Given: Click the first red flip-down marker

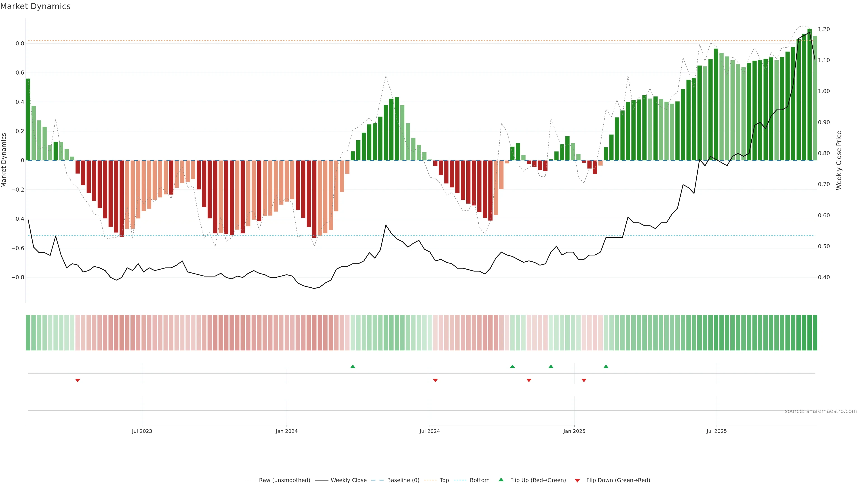Looking at the screenshot, I should [78, 380].
